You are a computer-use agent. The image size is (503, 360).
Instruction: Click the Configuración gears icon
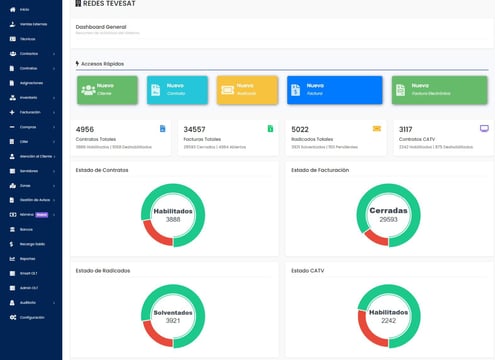13,317
